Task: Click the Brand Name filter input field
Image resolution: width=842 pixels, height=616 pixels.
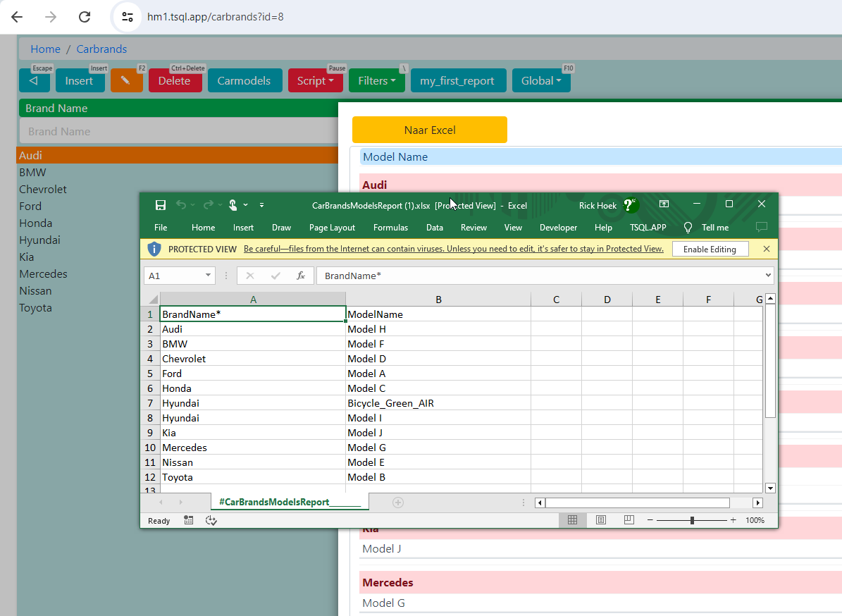Action: click(179, 132)
